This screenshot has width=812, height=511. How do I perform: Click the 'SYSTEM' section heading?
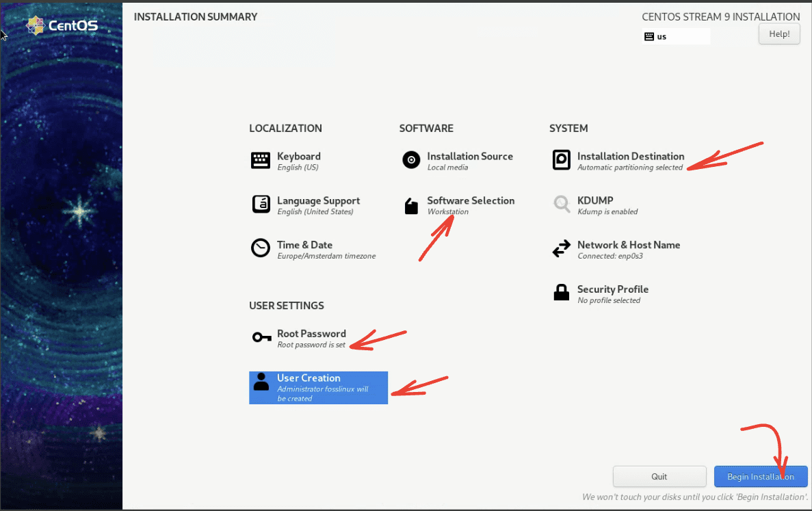pos(568,129)
